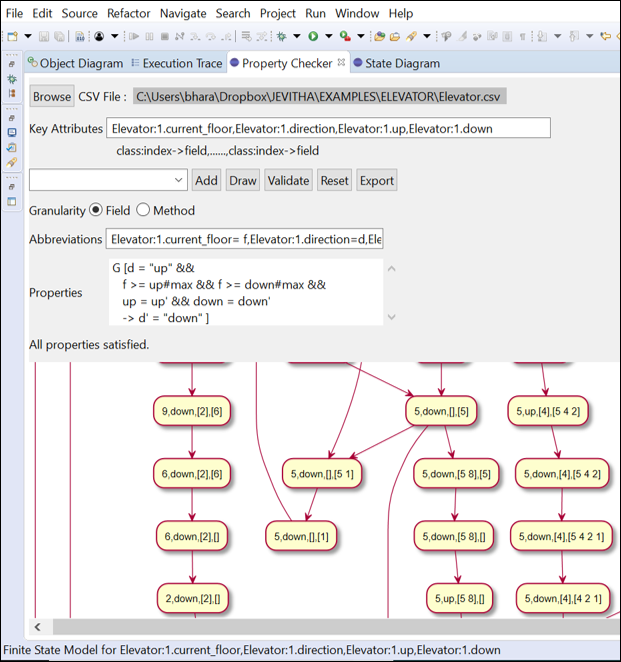Open the Refactor menu

coord(130,14)
